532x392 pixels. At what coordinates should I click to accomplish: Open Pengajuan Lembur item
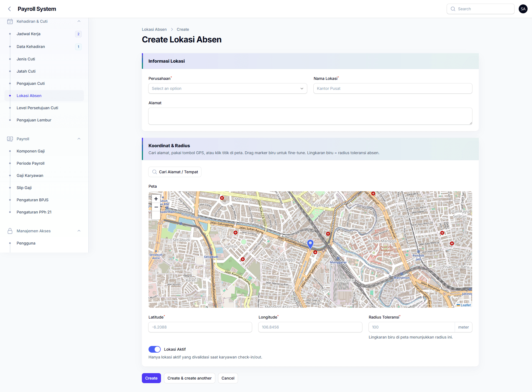pos(44,120)
